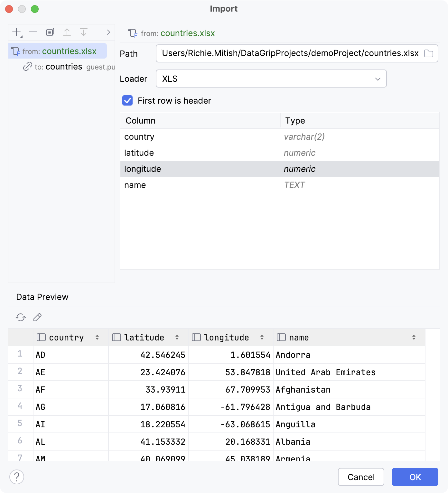This screenshot has height=493, width=448.
Task: Click the download arrow icon in mappings toolbar
Action: [x=84, y=32]
